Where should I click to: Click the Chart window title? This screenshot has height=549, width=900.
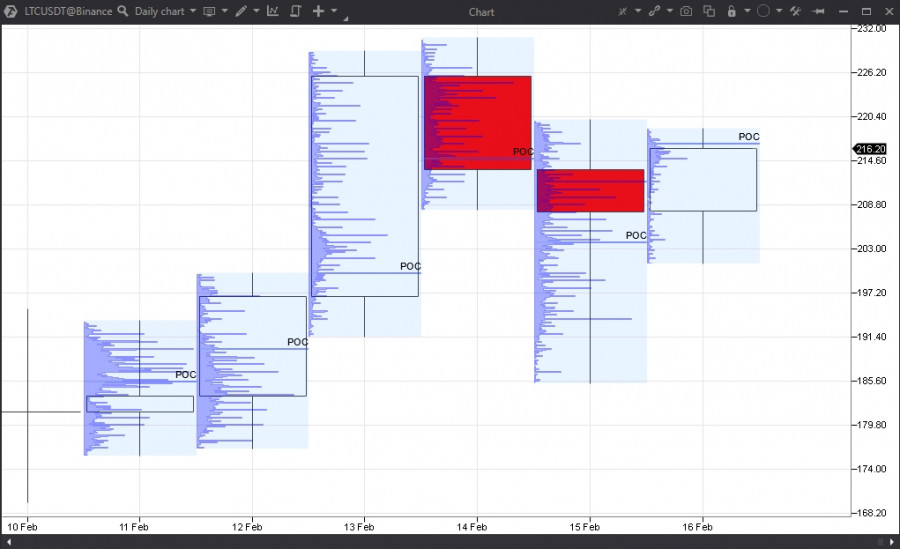point(481,12)
